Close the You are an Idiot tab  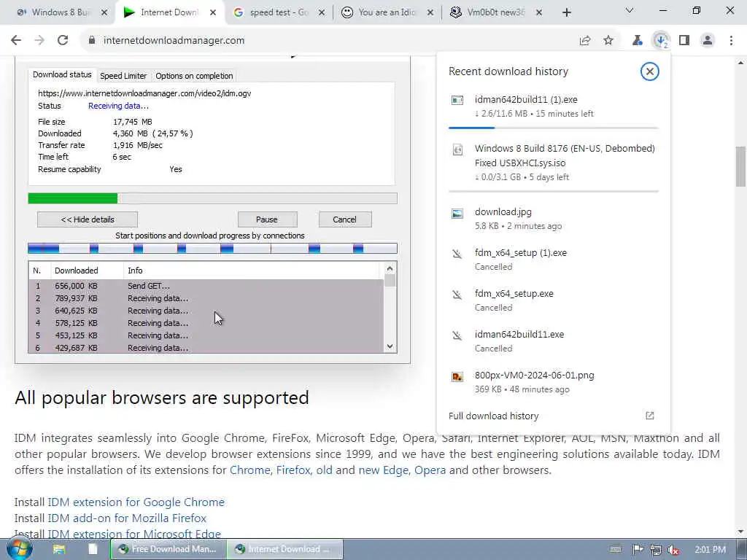pos(430,13)
